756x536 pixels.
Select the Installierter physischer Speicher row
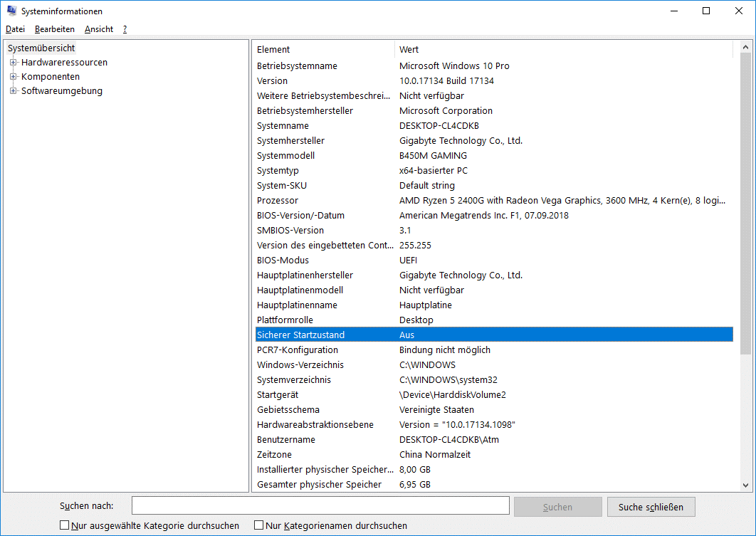pyautogui.click(x=494, y=470)
